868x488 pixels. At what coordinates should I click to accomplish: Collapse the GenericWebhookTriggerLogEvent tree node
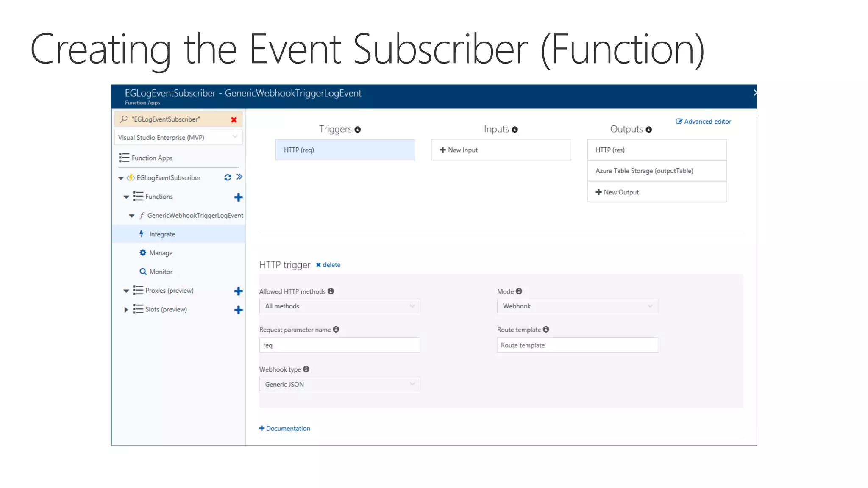(x=131, y=216)
